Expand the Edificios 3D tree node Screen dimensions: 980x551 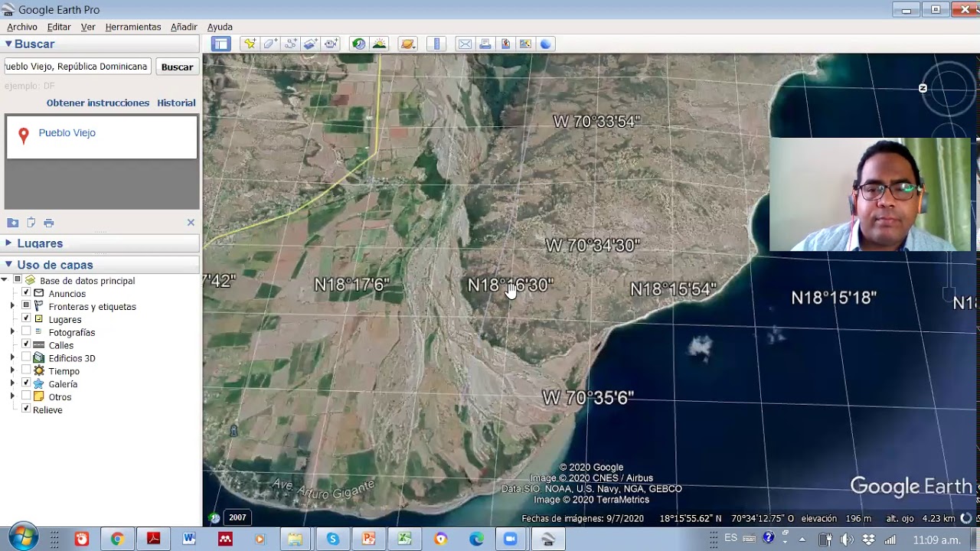[x=12, y=358]
